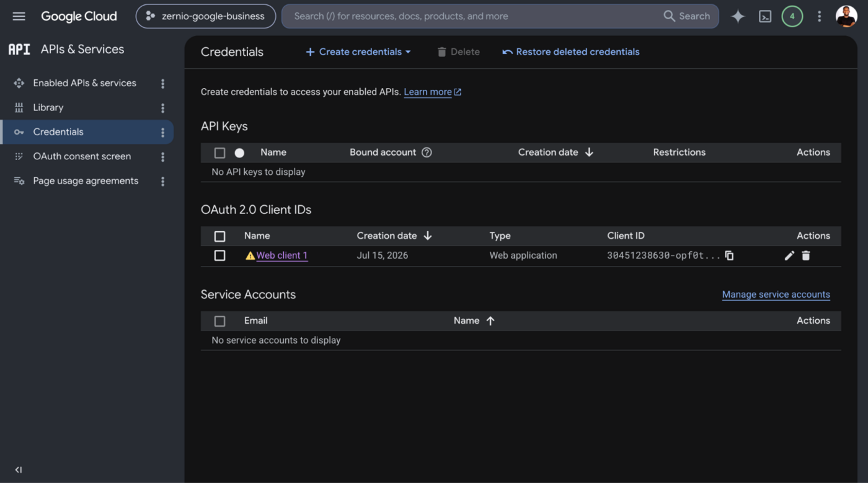868x483 pixels.
Task: Select all API keys checkbox
Action: (x=219, y=153)
